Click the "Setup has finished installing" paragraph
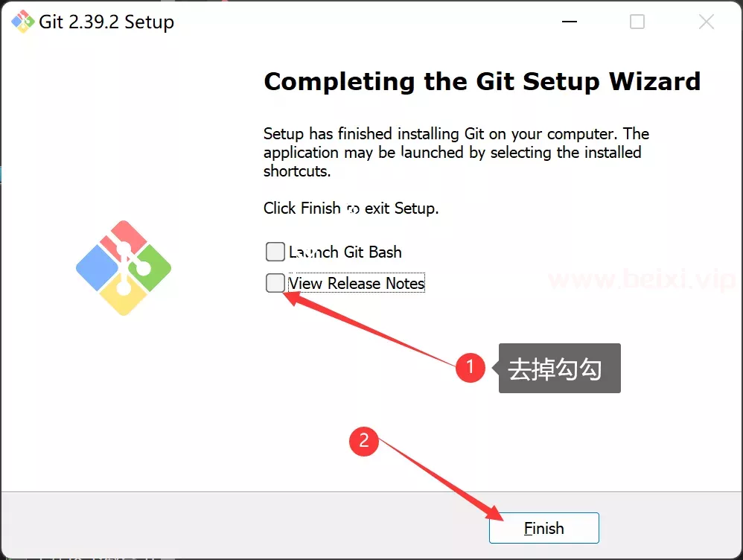The width and height of the screenshot is (743, 560). (x=456, y=152)
